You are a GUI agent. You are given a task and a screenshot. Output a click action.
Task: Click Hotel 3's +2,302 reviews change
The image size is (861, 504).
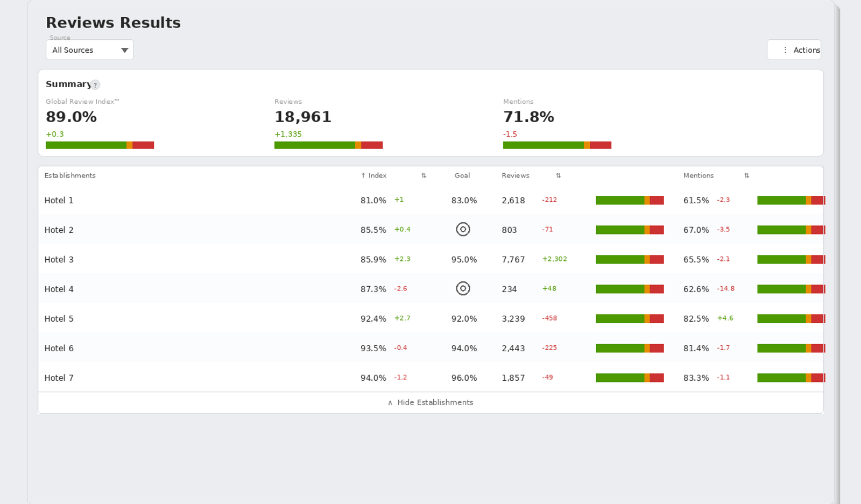554,259
